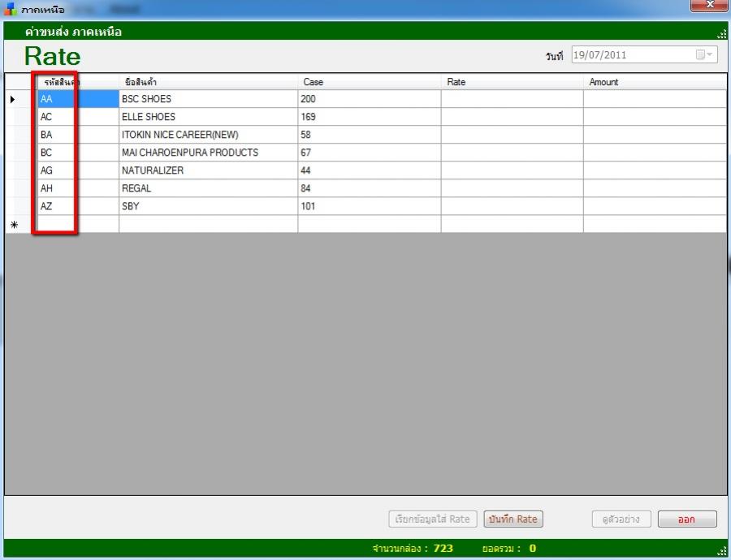The width and height of the screenshot is (731, 560).
Task: Click the Case cell showing 44
Action: pyautogui.click(x=370, y=170)
